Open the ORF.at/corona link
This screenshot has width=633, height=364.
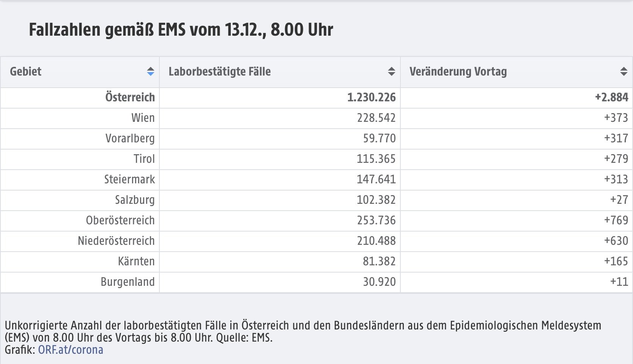71,350
